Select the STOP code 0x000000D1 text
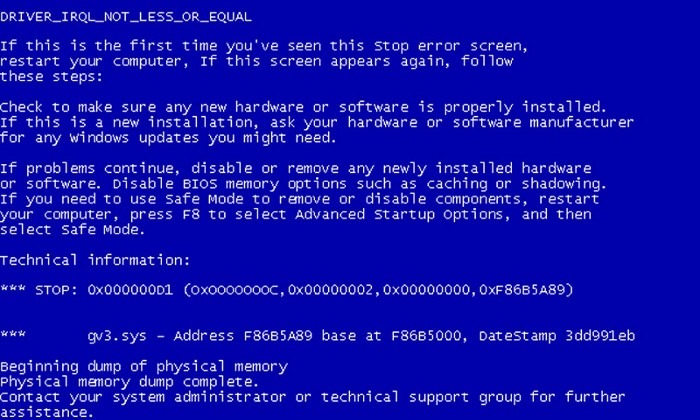 point(130,290)
